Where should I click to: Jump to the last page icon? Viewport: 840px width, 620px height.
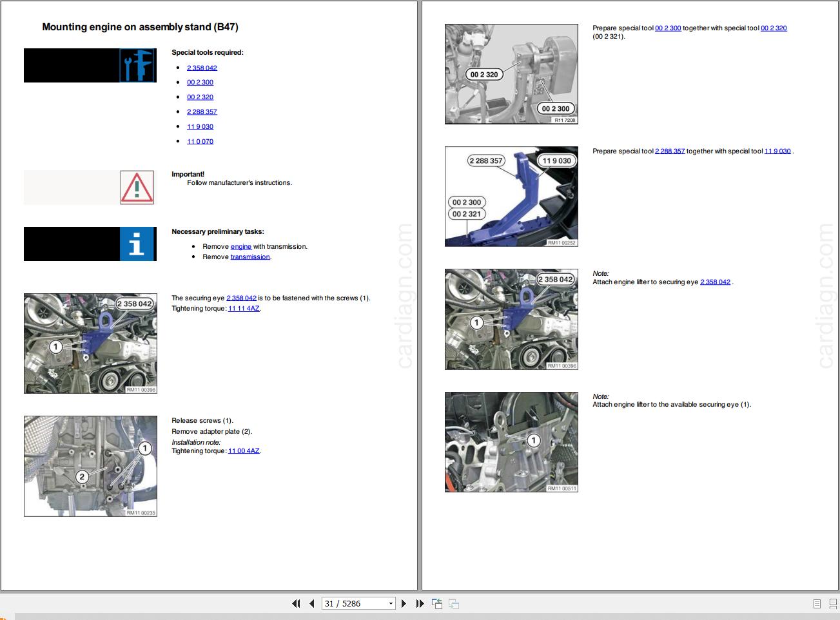(x=420, y=603)
